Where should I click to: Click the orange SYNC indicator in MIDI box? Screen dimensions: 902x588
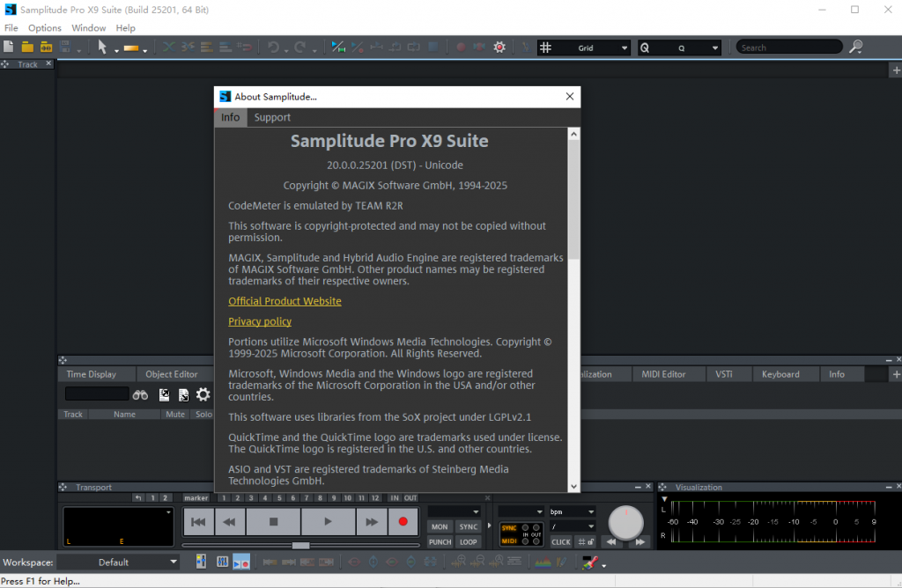509,527
